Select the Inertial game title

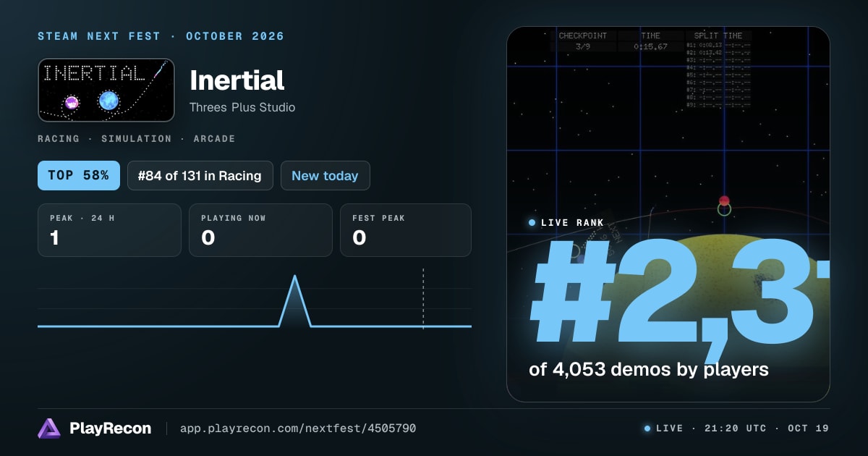(237, 80)
